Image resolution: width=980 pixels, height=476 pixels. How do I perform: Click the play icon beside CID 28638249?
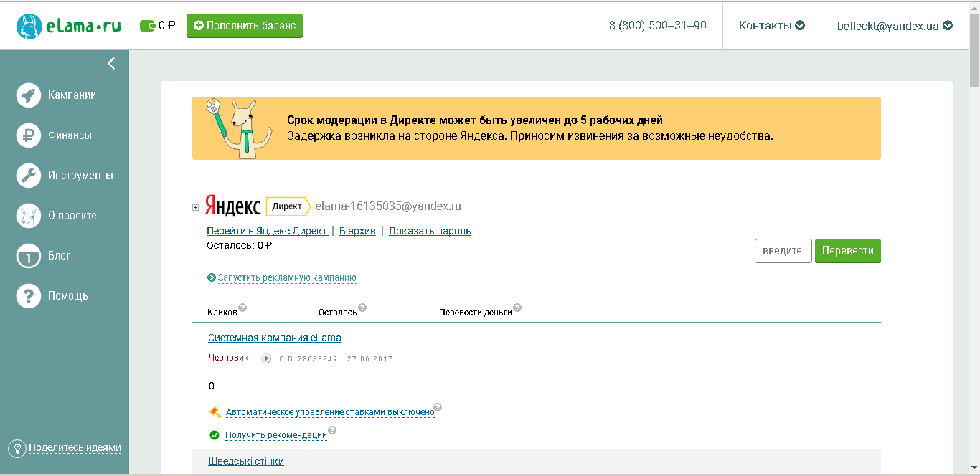[266, 358]
